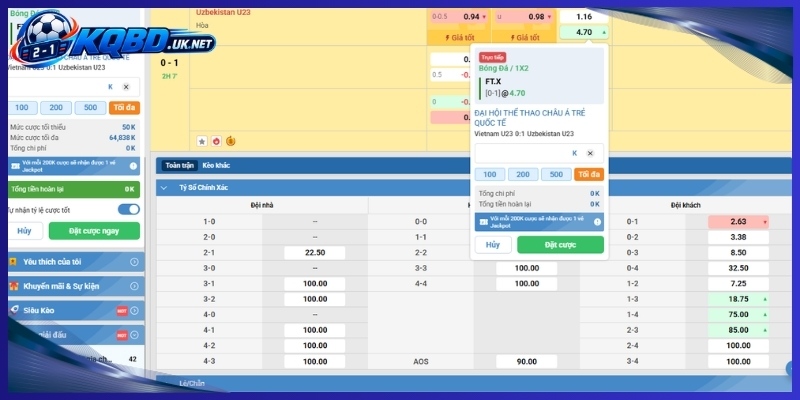This screenshot has width=800, height=400.
Task: Click the Jackpot info icon in popup
Action: pos(597,222)
